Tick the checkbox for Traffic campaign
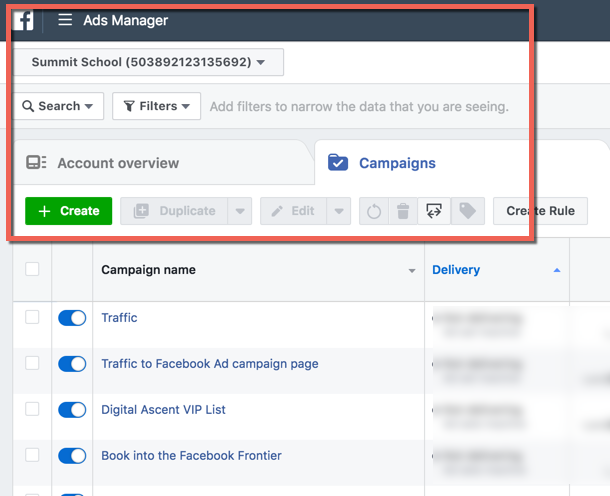 [32, 317]
